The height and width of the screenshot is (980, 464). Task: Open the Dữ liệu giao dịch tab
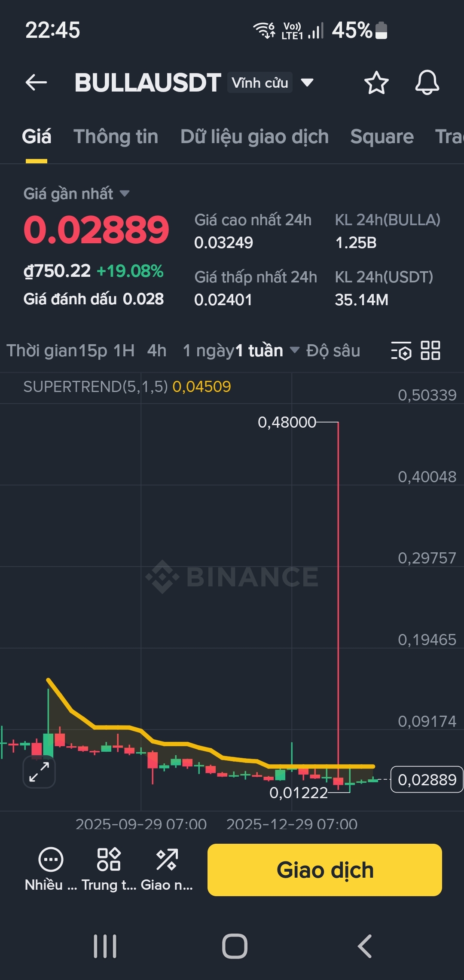click(254, 137)
